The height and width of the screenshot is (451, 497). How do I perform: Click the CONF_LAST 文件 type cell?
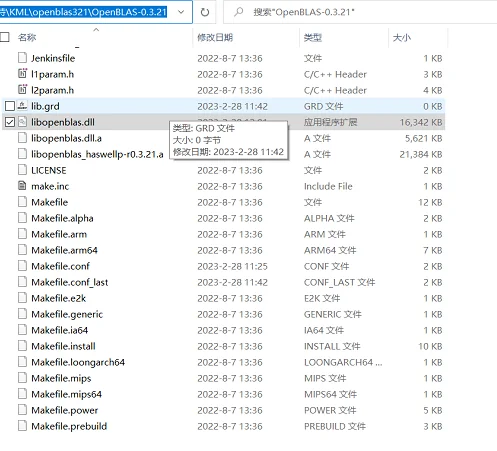click(339, 282)
